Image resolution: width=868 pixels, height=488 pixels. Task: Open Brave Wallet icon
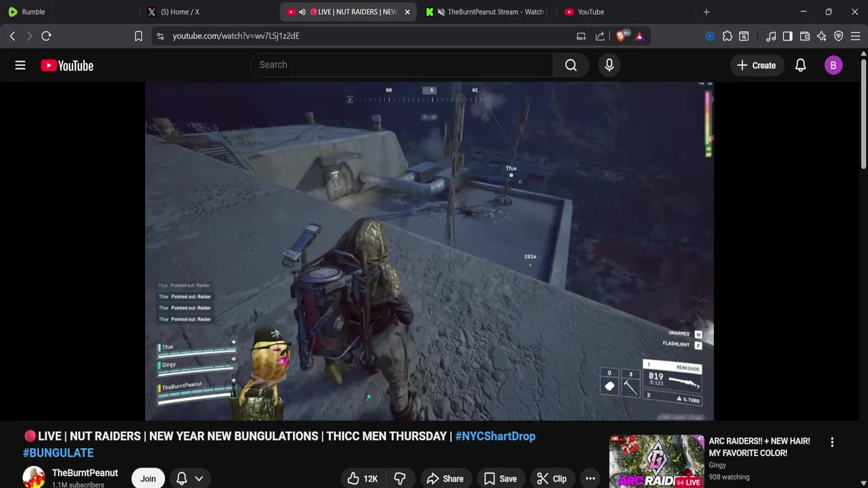click(805, 36)
